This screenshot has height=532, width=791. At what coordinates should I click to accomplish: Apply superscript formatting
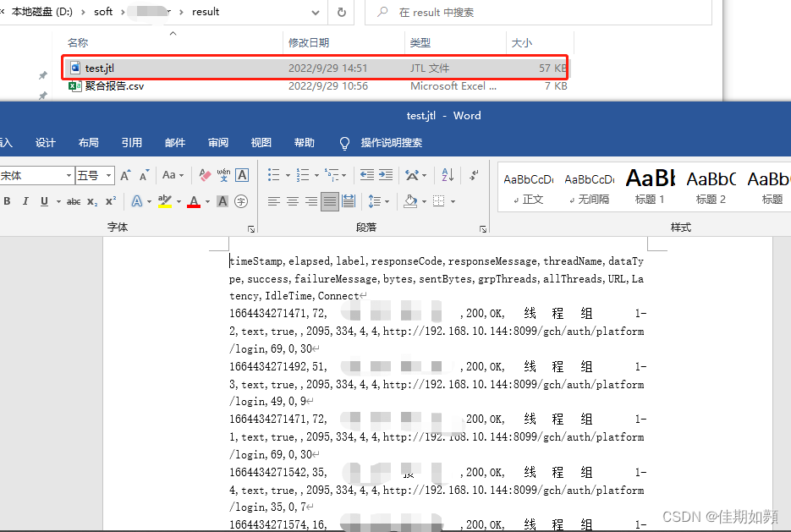tap(111, 203)
